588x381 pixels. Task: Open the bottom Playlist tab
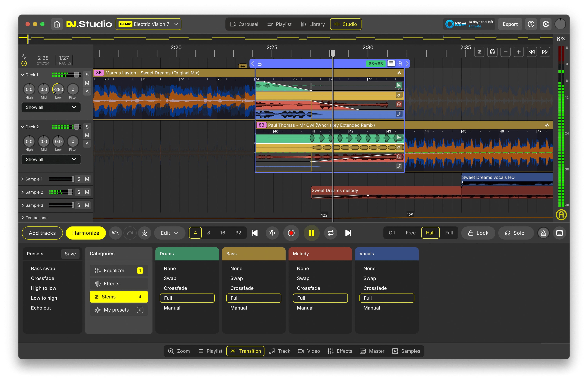point(210,351)
